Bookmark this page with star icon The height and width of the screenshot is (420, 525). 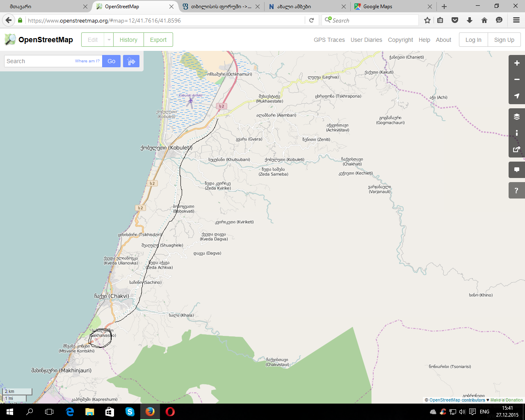coord(427,20)
